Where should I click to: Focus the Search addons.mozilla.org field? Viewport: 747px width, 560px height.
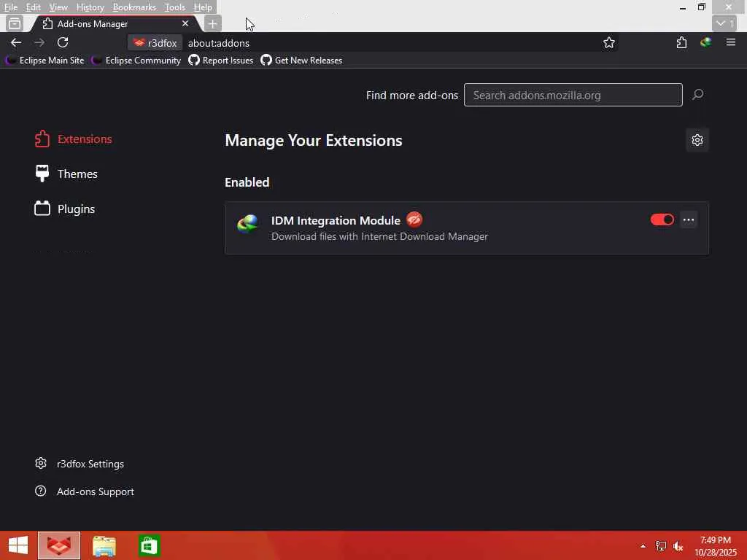[x=573, y=95]
